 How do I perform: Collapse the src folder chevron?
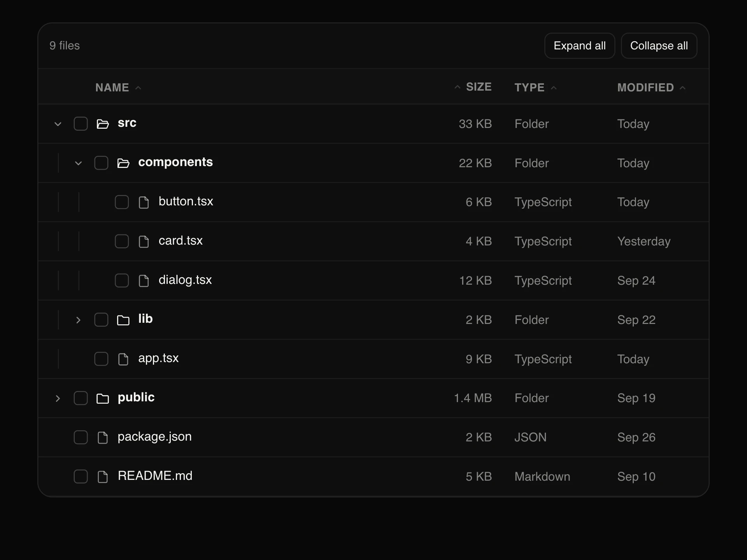coord(58,124)
